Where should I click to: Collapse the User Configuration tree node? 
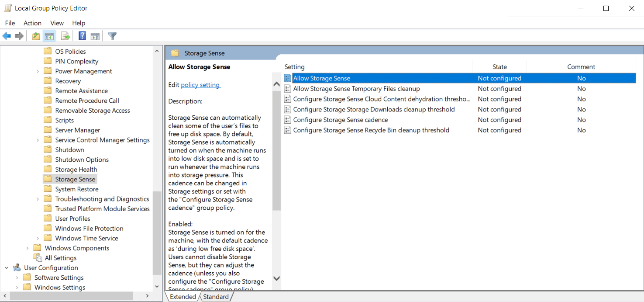6,267
